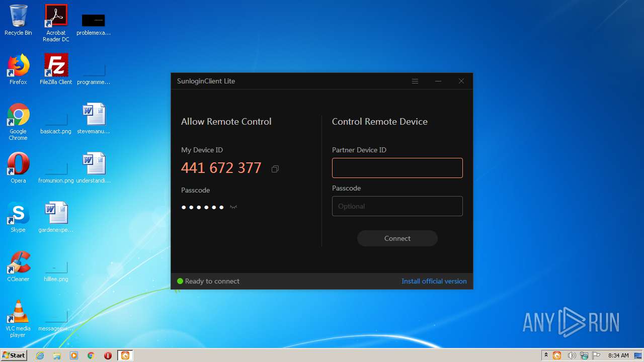Viewport: 644px width, 362px height.
Task: Reveal passcode using the eye icon
Action: click(233, 207)
